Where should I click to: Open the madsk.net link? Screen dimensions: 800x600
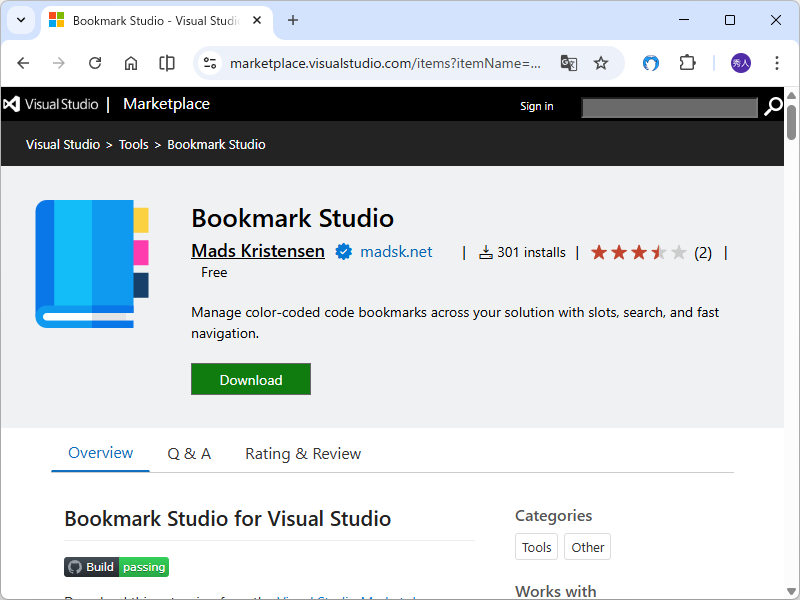396,252
